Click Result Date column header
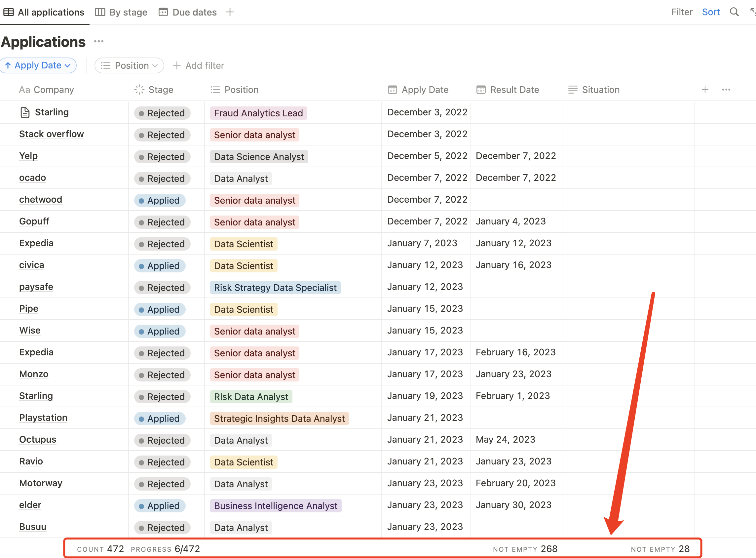 tap(508, 90)
